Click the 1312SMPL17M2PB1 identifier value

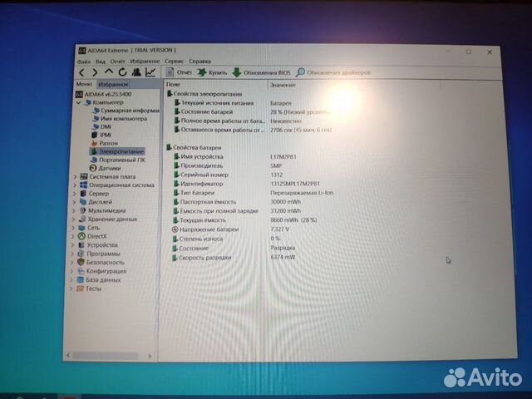tap(295, 184)
